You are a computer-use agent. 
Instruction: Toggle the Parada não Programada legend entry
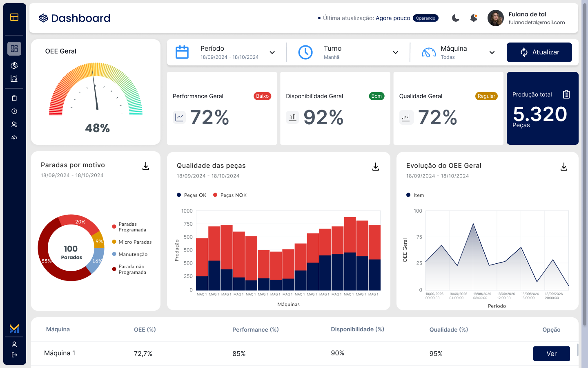click(x=129, y=269)
